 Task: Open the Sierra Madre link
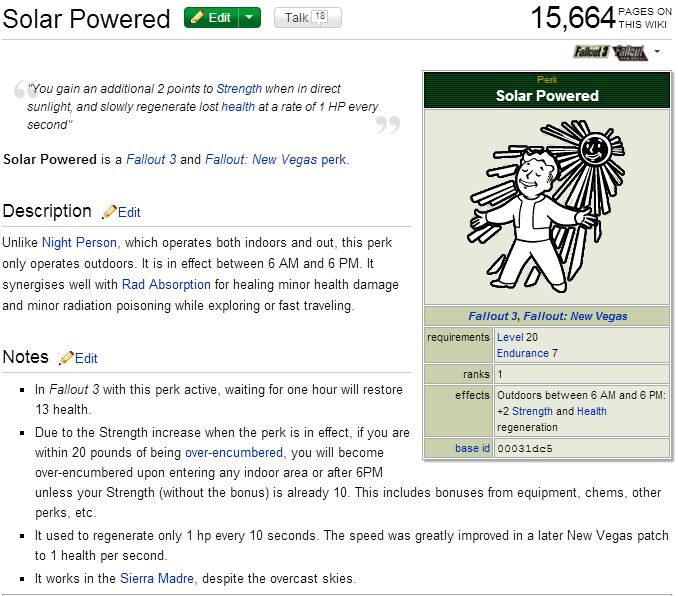pos(157,578)
